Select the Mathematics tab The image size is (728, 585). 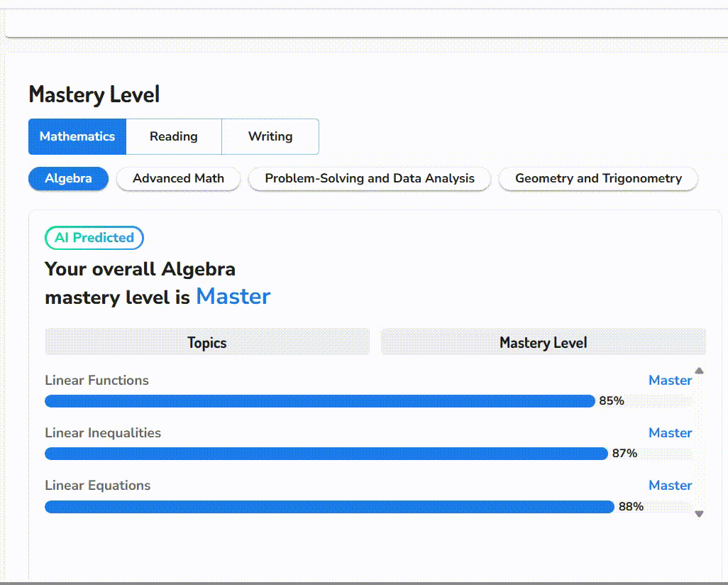point(77,136)
